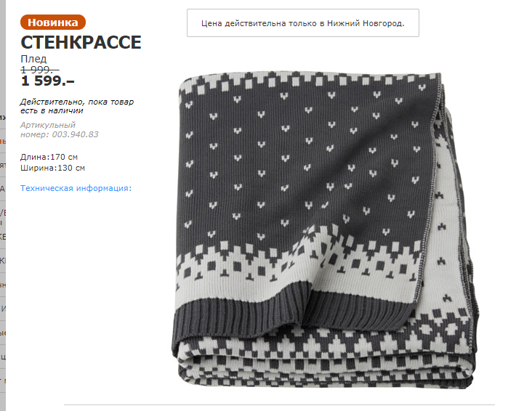Screen dimensions: 532x411
Task: Click the crossed-out old price 1 999
Action: (40, 70)
